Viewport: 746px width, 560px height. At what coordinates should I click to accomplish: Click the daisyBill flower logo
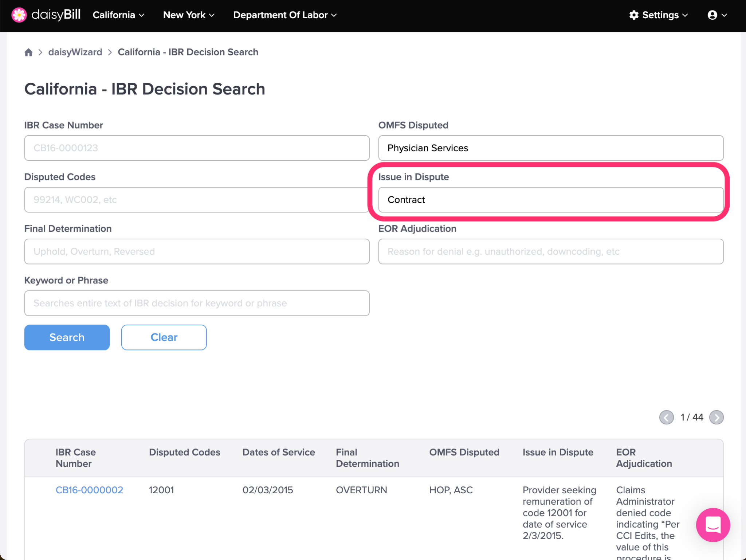click(x=19, y=15)
